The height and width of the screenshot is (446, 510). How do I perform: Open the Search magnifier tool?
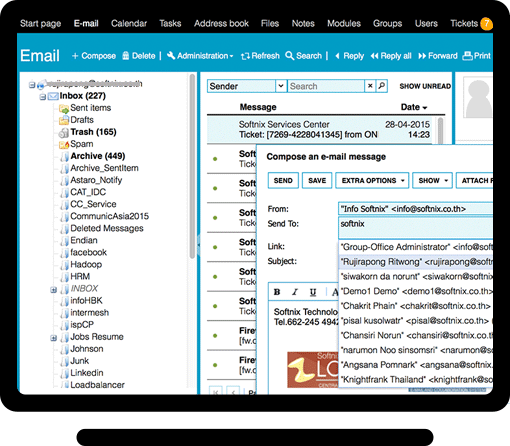(x=304, y=56)
